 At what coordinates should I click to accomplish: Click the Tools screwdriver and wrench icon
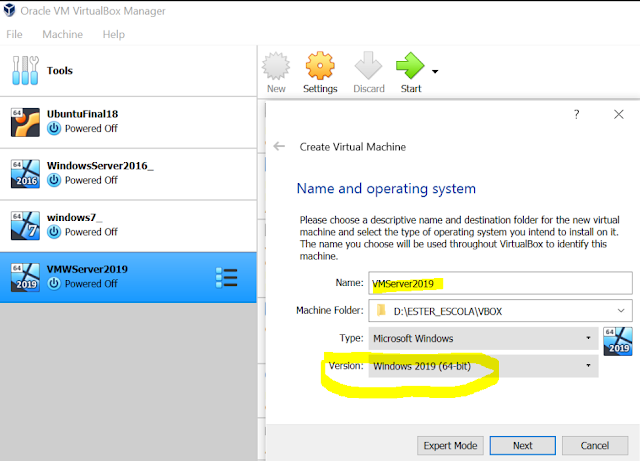tap(25, 71)
